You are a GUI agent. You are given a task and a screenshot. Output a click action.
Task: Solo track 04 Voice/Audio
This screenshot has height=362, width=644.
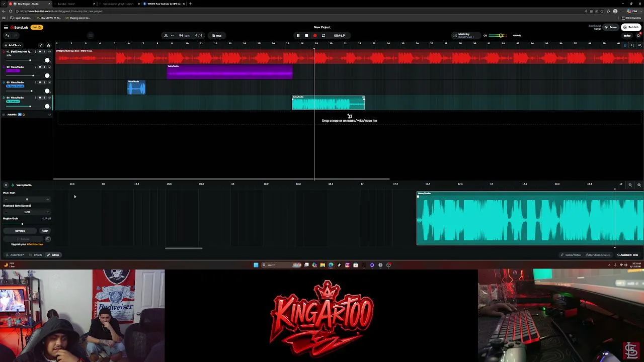tap(44, 98)
